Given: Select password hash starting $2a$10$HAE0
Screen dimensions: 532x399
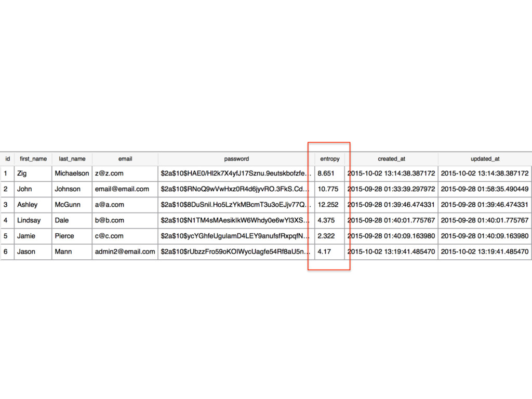Looking at the screenshot, I should click(x=236, y=174).
